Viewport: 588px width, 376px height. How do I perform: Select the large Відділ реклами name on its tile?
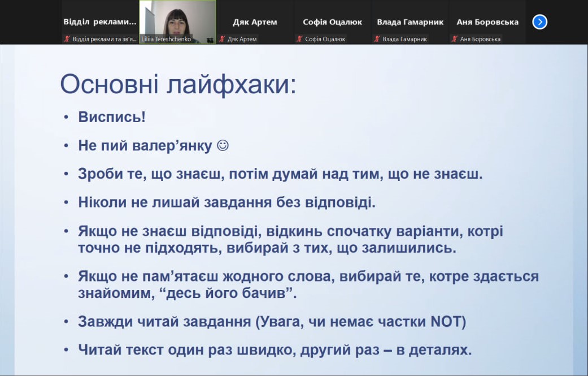click(100, 22)
